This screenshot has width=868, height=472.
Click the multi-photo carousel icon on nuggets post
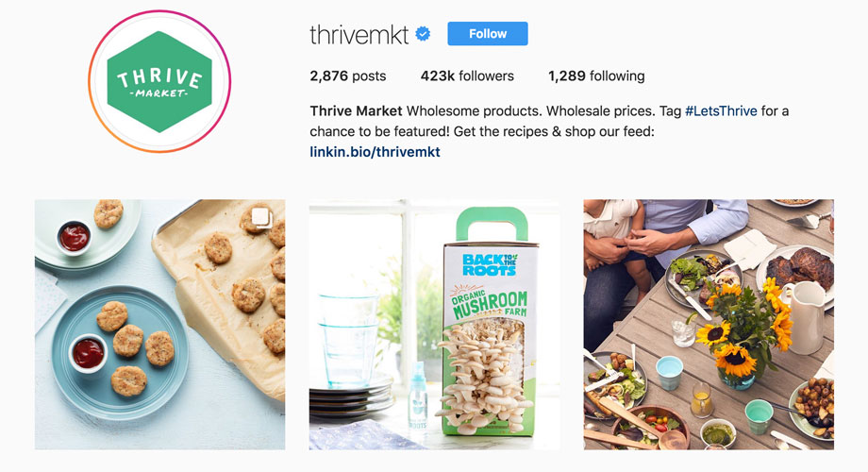point(260,216)
